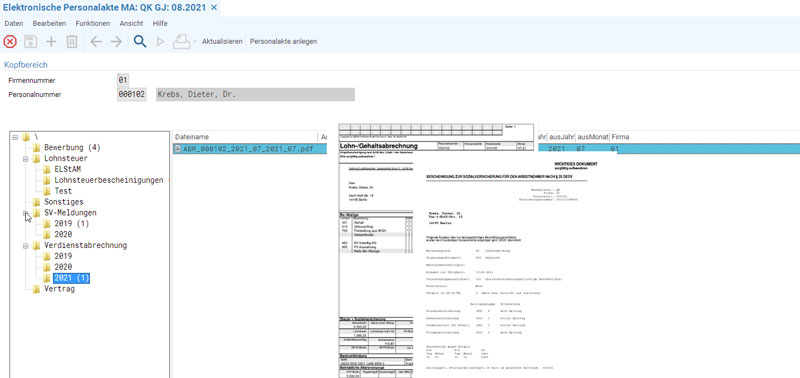Viewport: 800px width, 378px height.
Task: Select file ABR_000102_2021_07_2021_07.pdf
Action: pos(249,149)
